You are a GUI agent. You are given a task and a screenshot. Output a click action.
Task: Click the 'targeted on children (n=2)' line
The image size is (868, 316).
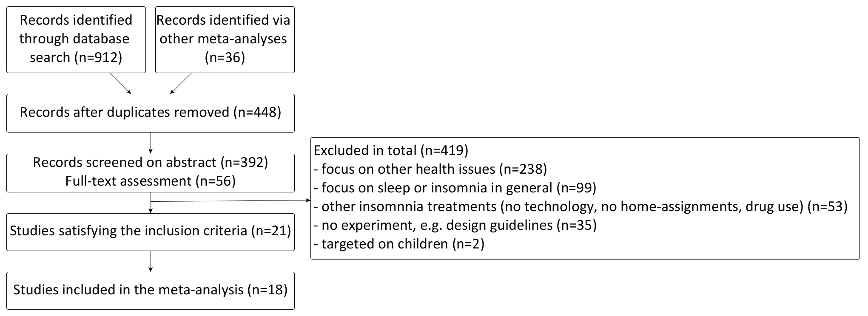pos(399,244)
